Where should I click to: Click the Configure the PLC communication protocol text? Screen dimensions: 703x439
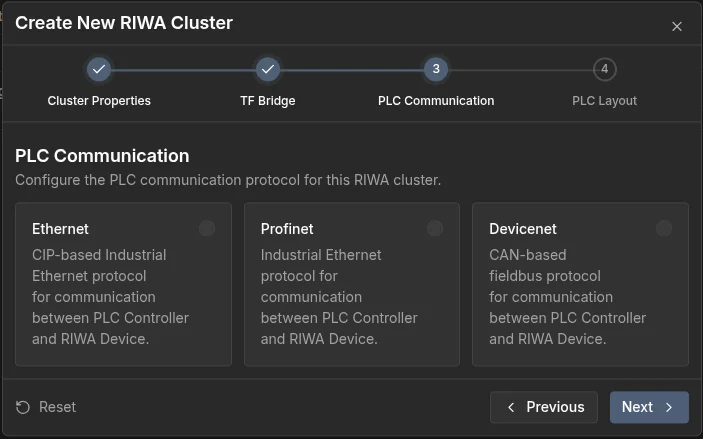[x=228, y=180]
